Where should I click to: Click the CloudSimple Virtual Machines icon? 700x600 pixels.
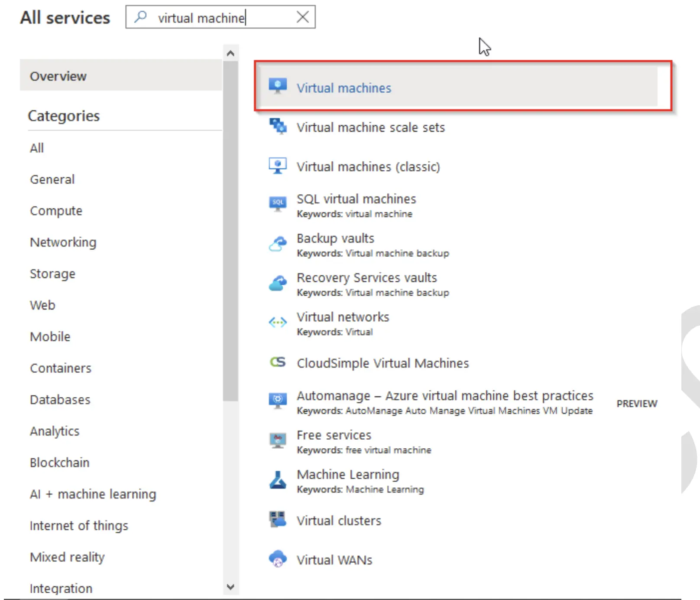(x=278, y=362)
